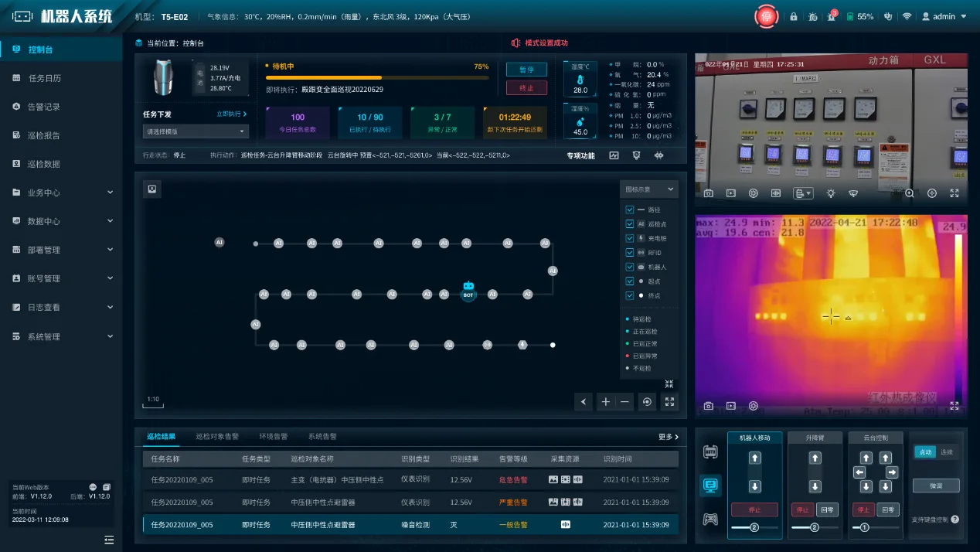This screenshot has width=980, height=552.
Task: Toggle the 终点 legend checkbox
Action: coord(630,295)
